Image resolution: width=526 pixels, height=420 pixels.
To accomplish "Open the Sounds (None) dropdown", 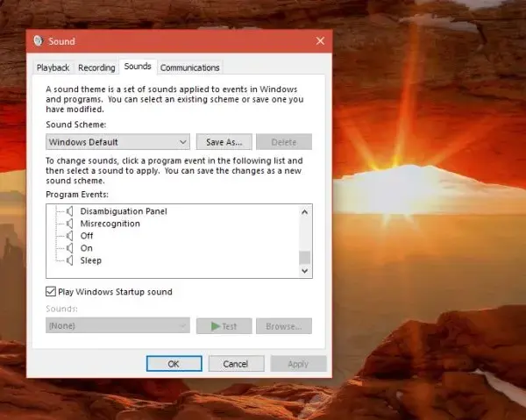I will click(x=117, y=325).
